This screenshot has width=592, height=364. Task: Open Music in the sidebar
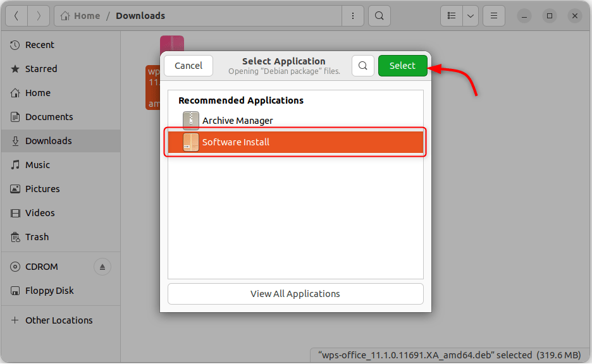[x=61, y=165]
